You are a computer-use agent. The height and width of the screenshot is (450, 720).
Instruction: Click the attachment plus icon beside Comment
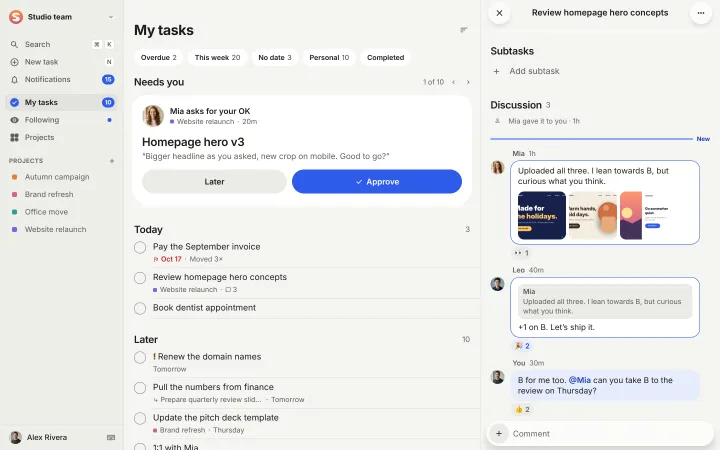499,433
